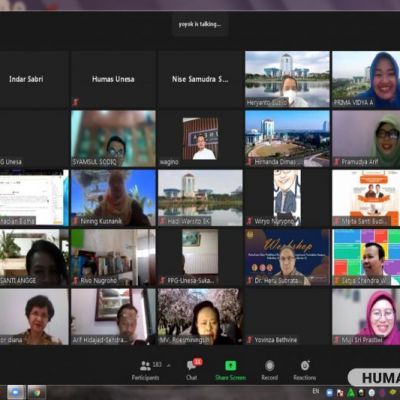Click the 'Share Screen' label text

[x=230, y=378]
